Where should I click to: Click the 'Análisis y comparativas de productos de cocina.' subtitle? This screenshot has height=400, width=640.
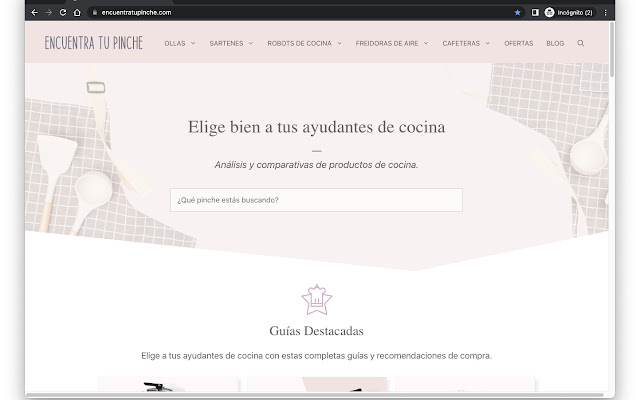point(316,165)
